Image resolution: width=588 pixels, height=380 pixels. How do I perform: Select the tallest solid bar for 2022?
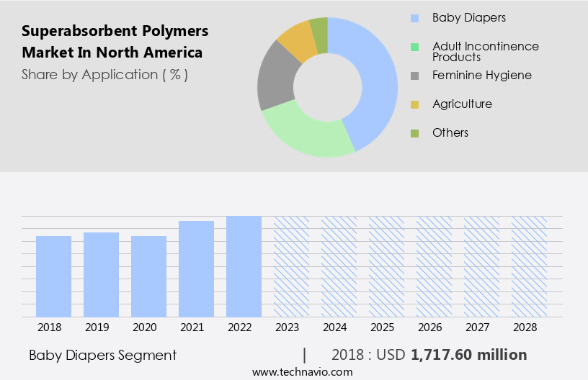click(x=244, y=266)
